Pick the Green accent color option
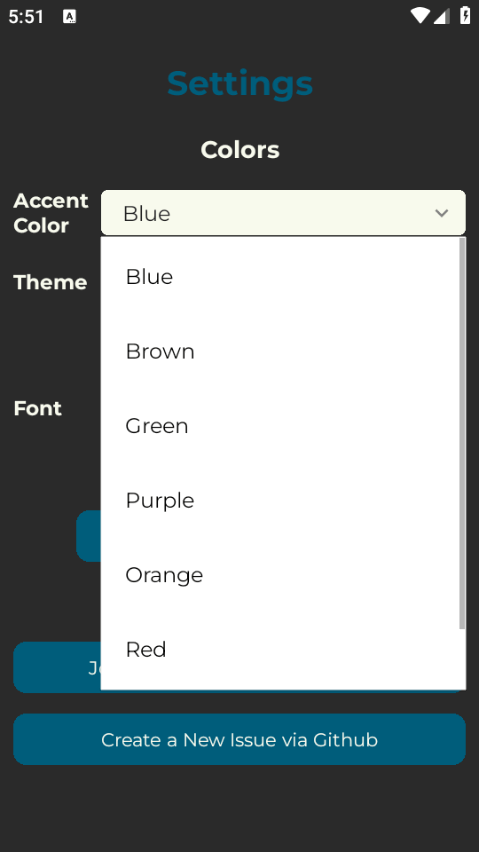 [x=280, y=425]
